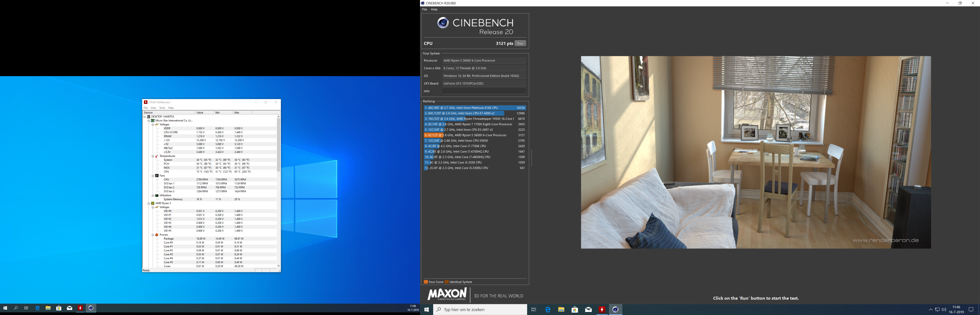Click the Utilization graph icon in the tree
The width and height of the screenshot is (980, 315).
(x=157, y=196)
